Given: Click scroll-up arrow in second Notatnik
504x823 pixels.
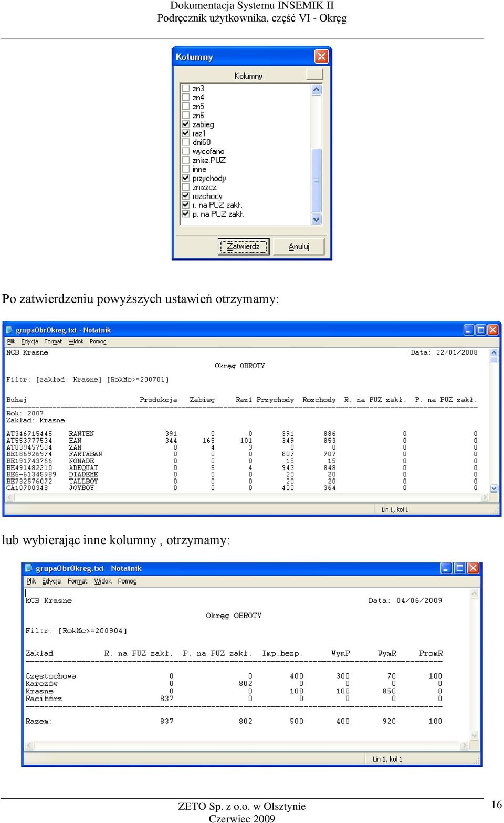Looking at the screenshot, I should [475, 593].
